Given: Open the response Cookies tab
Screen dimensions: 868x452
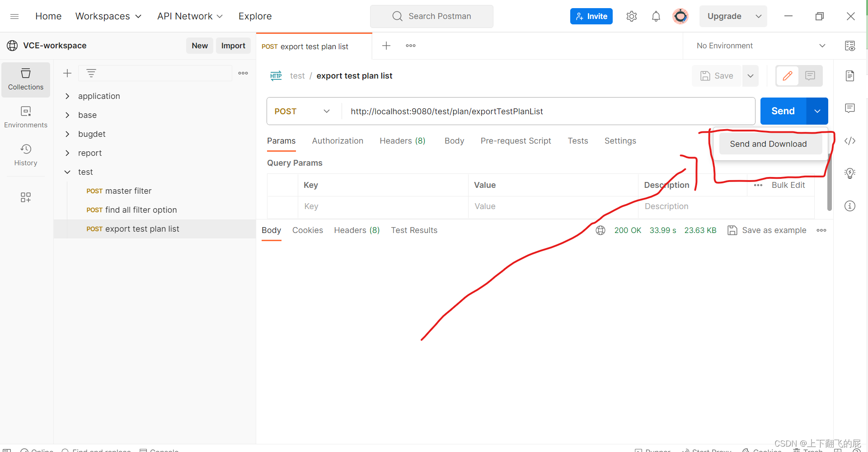Looking at the screenshot, I should (308, 230).
